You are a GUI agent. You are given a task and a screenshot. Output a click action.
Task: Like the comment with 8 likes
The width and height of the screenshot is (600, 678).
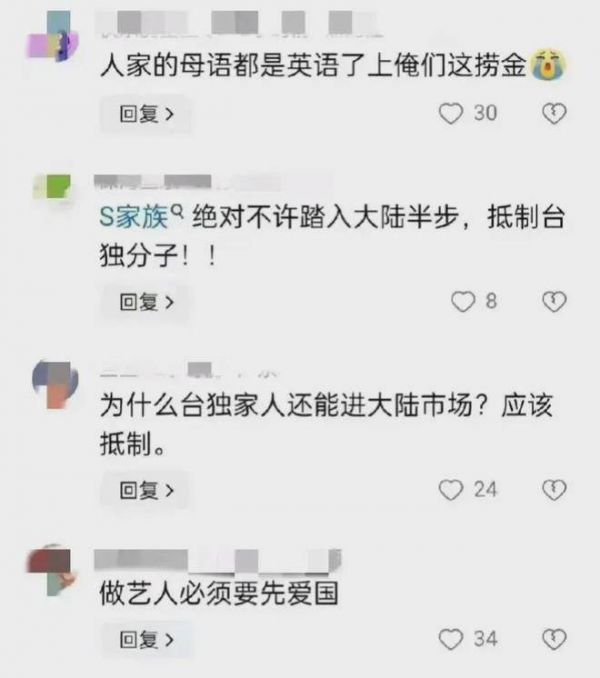[463, 301]
